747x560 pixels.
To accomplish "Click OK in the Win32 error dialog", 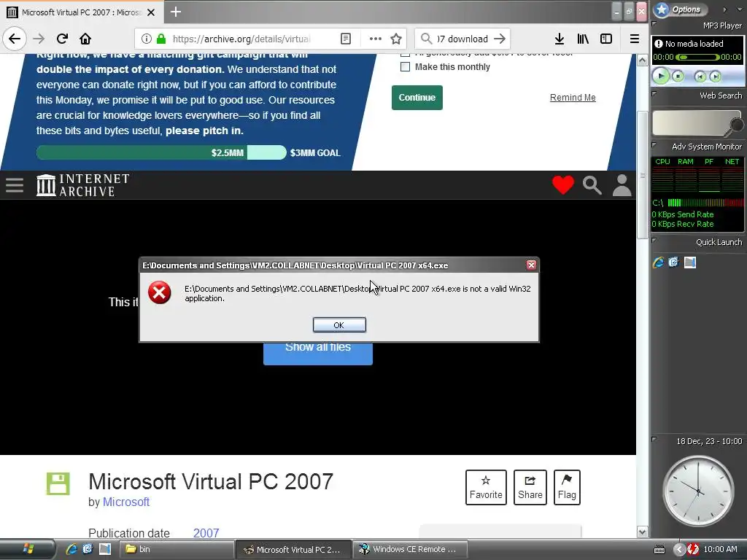I will (x=339, y=324).
